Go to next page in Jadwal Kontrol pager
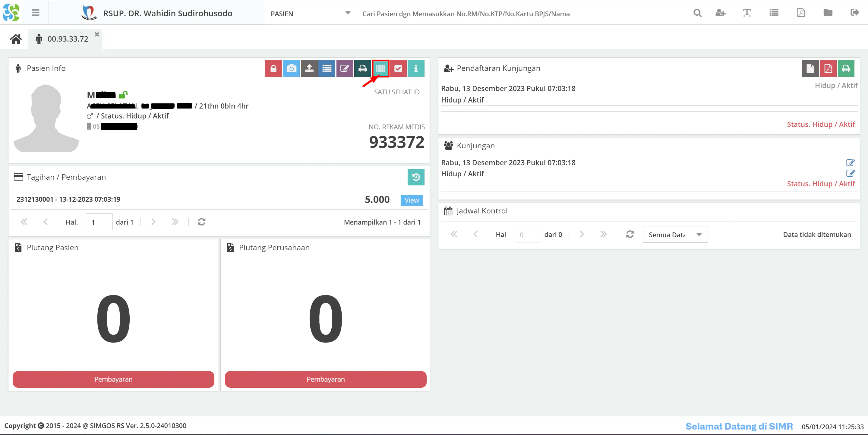Screen dimensions: 868x435 (582, 234)
